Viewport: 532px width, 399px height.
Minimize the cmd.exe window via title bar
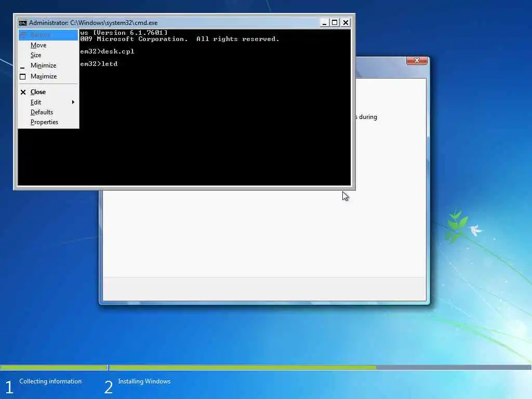(x=324, y=23)
